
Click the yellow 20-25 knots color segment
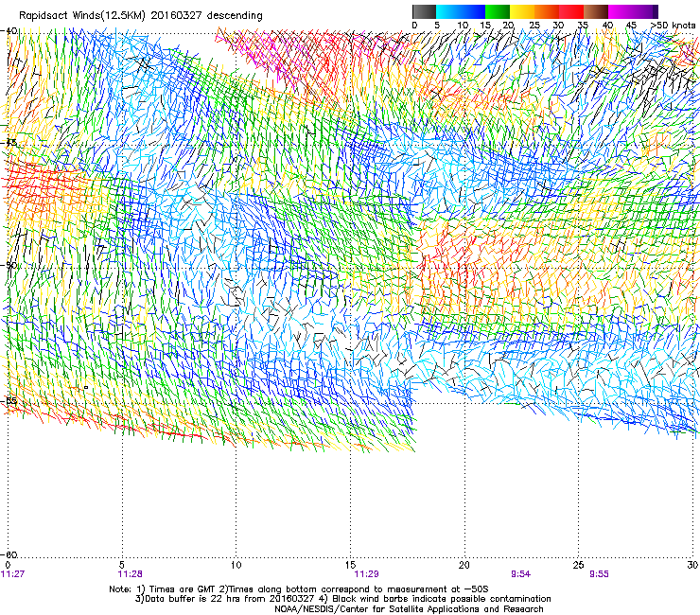point(522,11)
